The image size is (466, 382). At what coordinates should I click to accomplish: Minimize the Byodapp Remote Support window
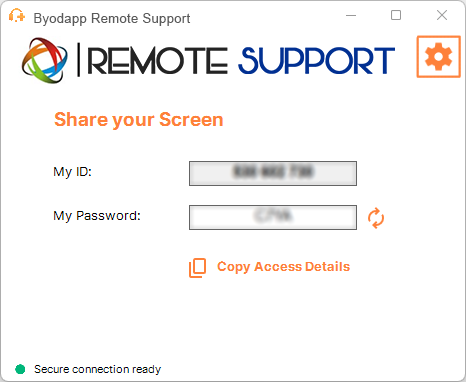[351, 15]
